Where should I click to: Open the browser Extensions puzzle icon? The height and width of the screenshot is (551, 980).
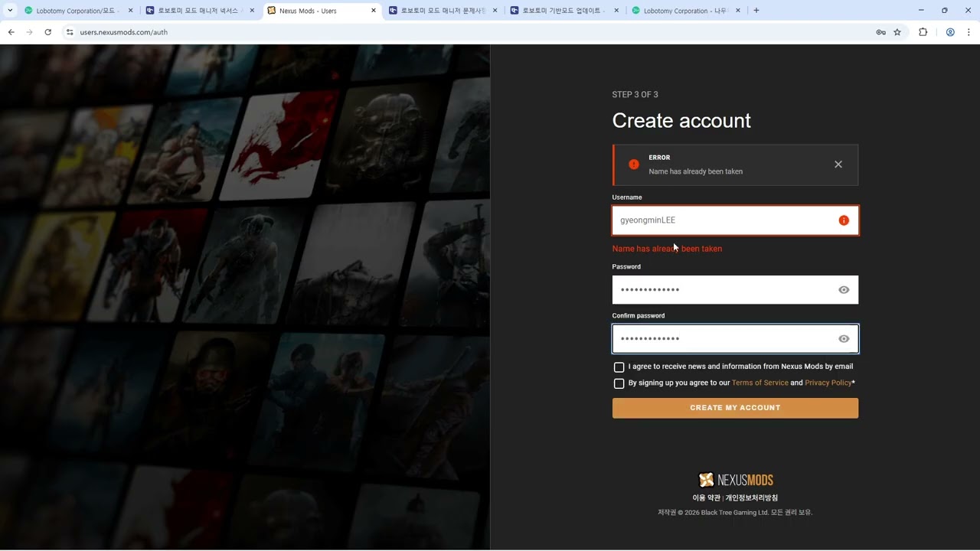pyautogui.click(x=923, y=32)
